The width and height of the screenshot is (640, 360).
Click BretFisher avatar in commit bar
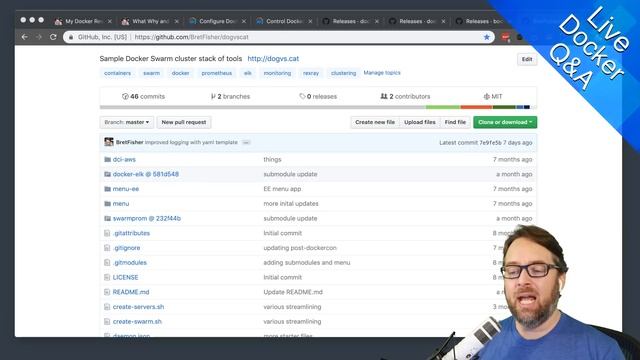[x=109, y=142]
